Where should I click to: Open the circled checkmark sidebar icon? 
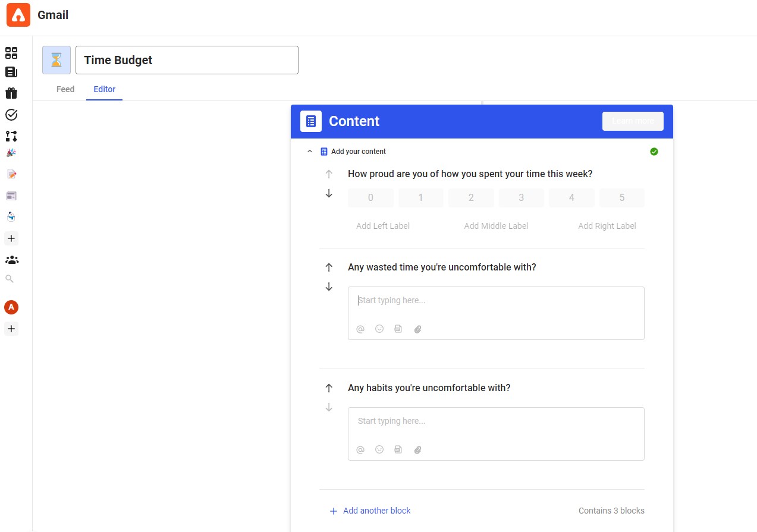11,115
